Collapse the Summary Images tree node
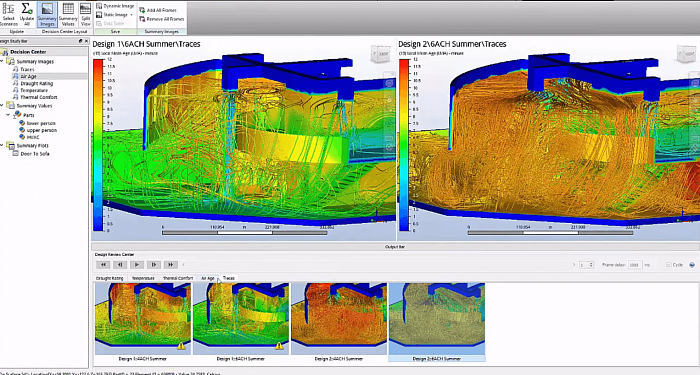Screen dimensions: 700x375 (2, 62)
